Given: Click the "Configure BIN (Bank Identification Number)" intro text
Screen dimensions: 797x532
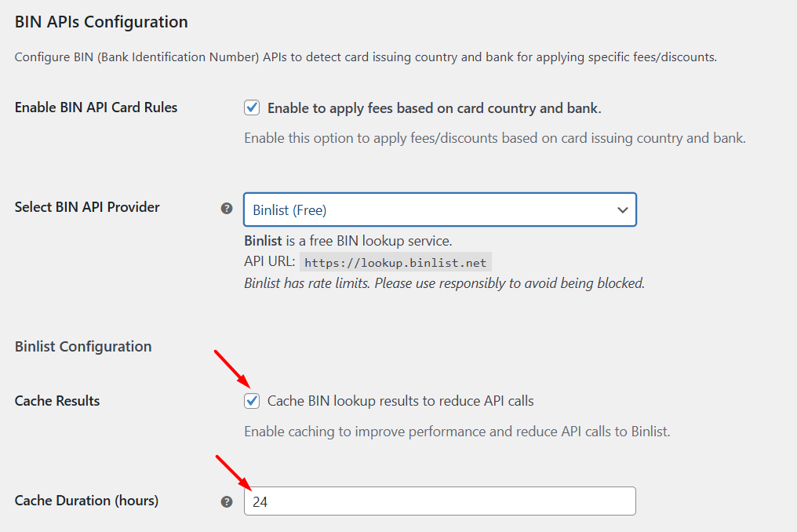Looking at the screenshot, I should [366, 57].
